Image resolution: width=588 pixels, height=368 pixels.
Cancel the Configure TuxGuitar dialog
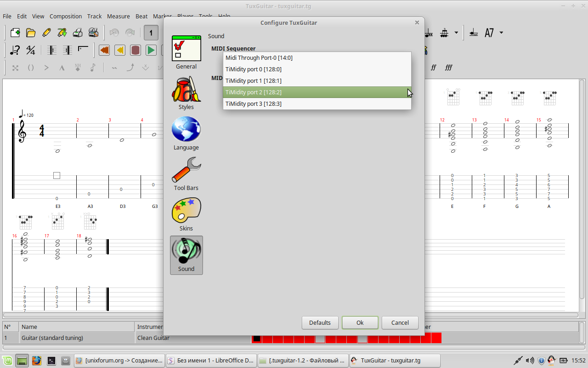(400, 322)
